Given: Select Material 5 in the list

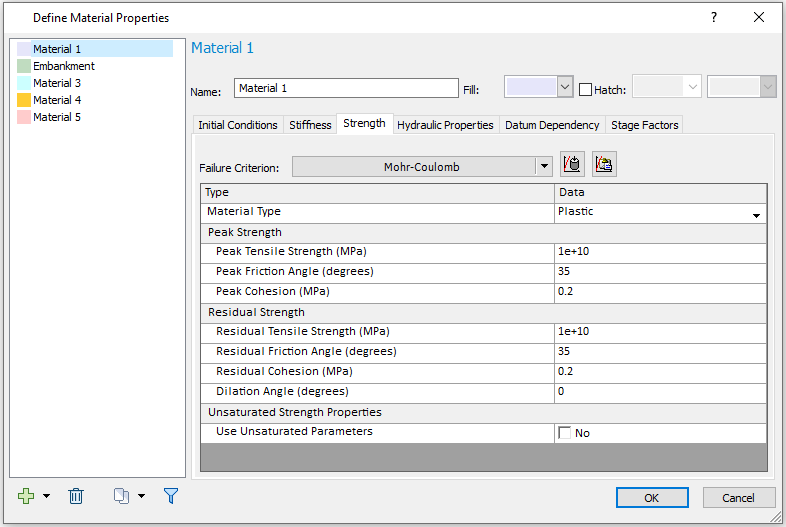Looking at the screenshot, I should pos(57,117).
